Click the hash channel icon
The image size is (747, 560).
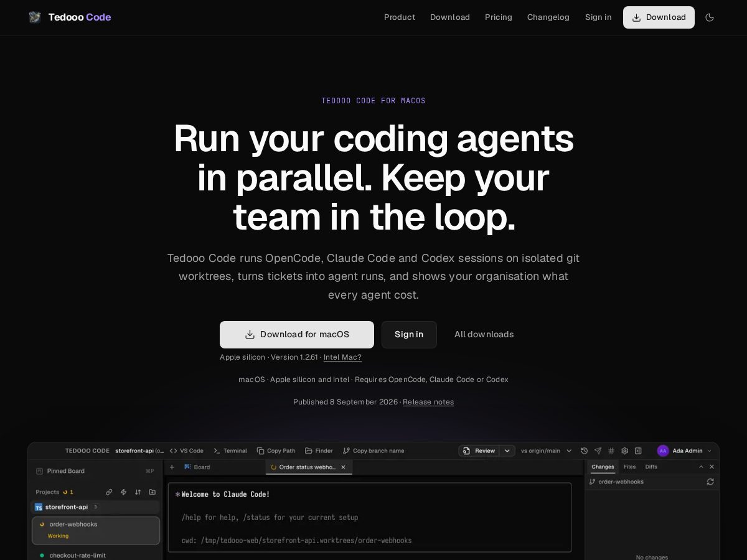(611, 450)
